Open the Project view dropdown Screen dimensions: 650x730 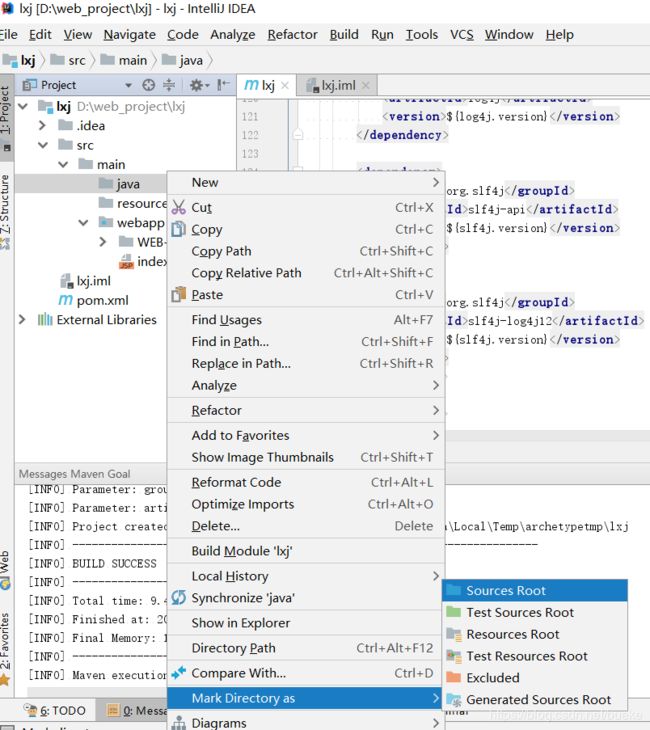128,85
